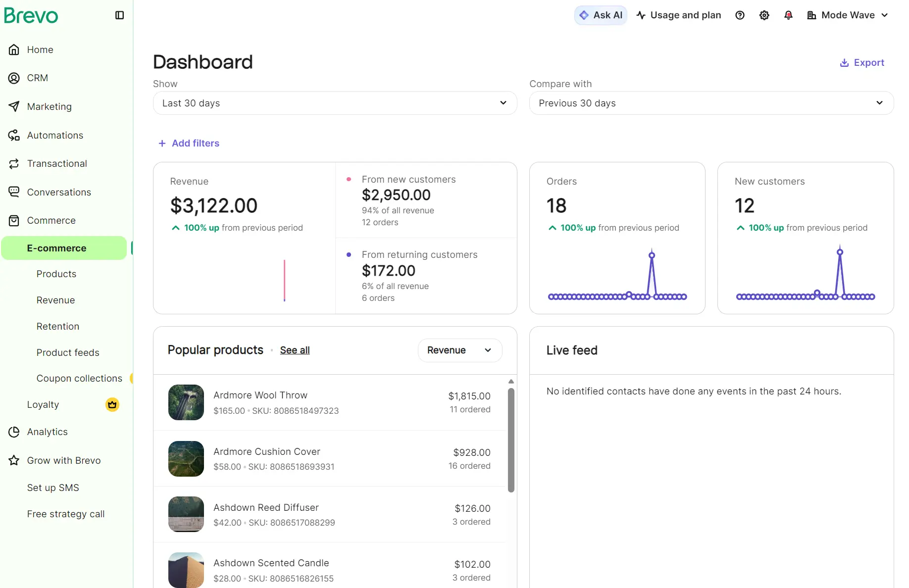Image resolution: width=909 pixels, height=588 pixels.
Task: Open Analytics section
Action: point(48,432)
